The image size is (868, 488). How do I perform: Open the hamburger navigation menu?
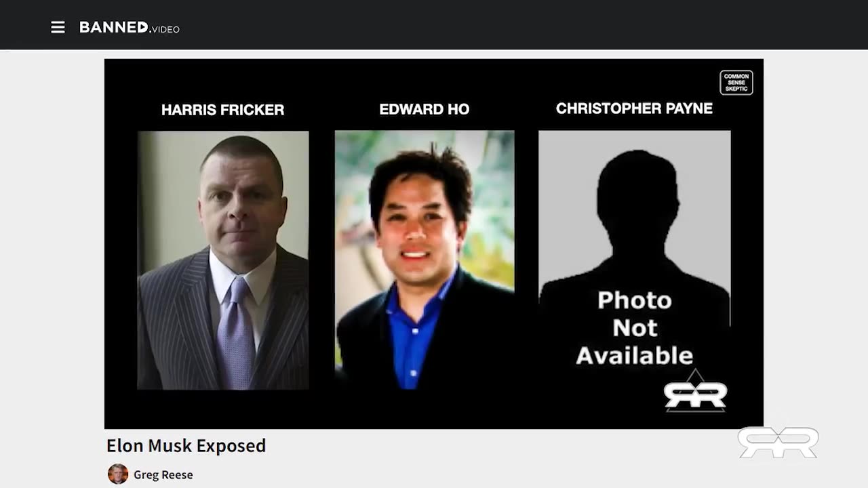point(58,27)
